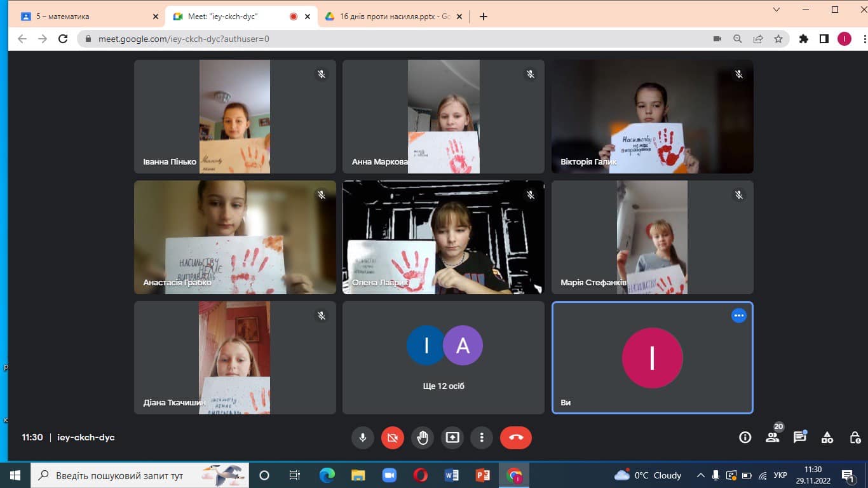This screenshot has height=488, width=868.
Task: Open PowerPoint from the Windows taskbar
Action: click(482, 475)
